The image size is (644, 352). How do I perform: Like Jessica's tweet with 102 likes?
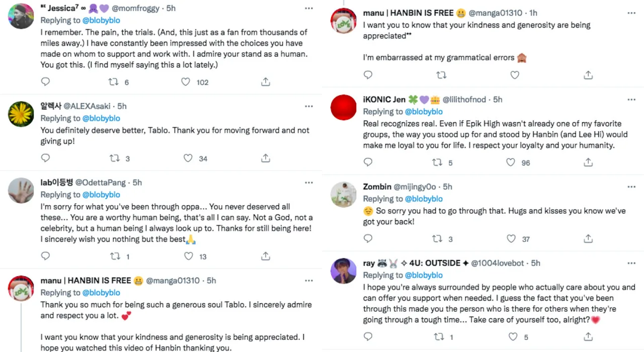[x=186, y=81]
